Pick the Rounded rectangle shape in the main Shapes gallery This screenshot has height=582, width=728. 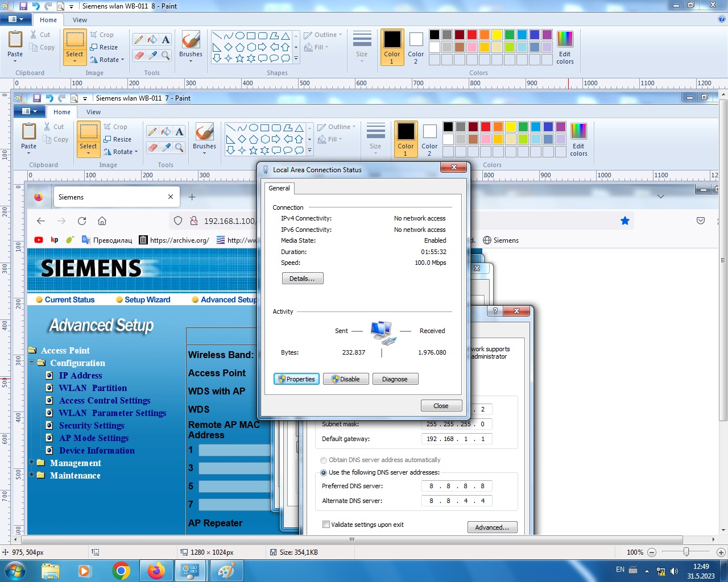click(262, 36)
